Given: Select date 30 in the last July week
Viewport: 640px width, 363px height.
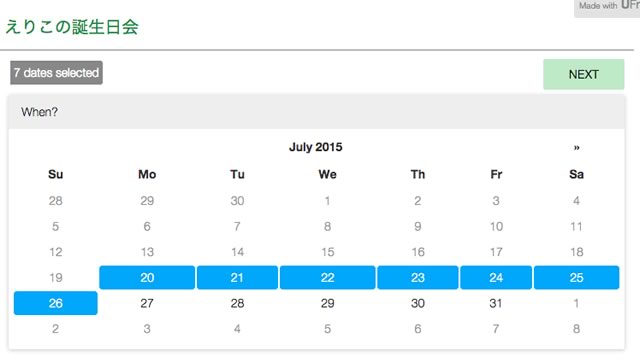Looking at the screenshot, I should point(418,303).
